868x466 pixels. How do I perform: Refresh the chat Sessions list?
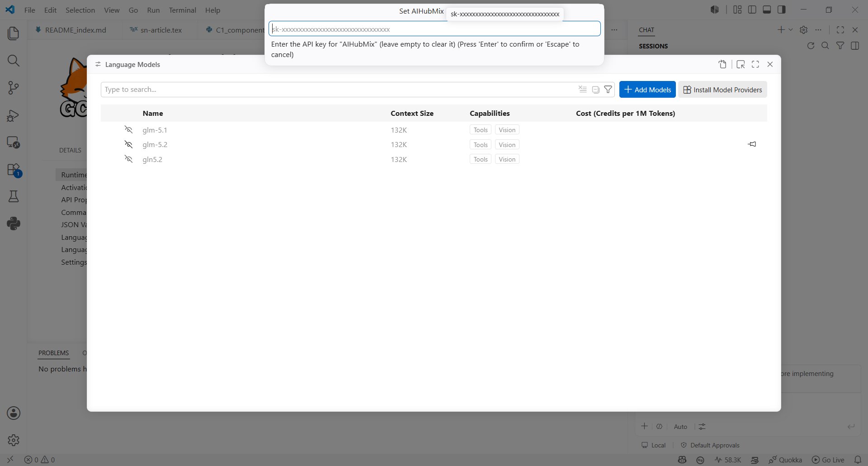click(811, 46)
